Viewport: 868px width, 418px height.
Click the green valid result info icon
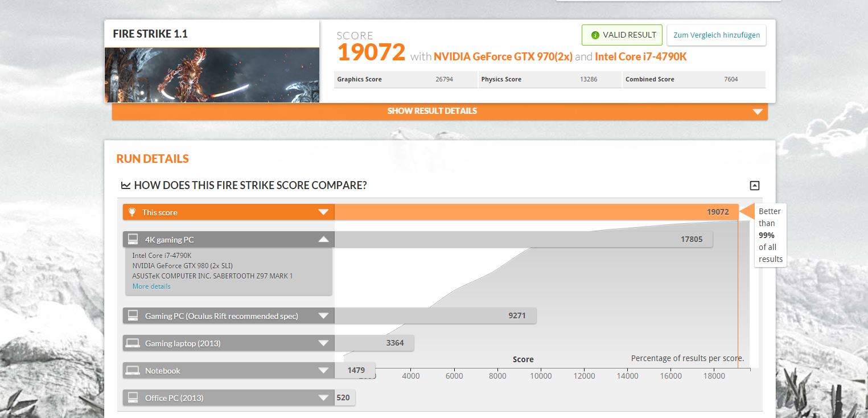595,35
